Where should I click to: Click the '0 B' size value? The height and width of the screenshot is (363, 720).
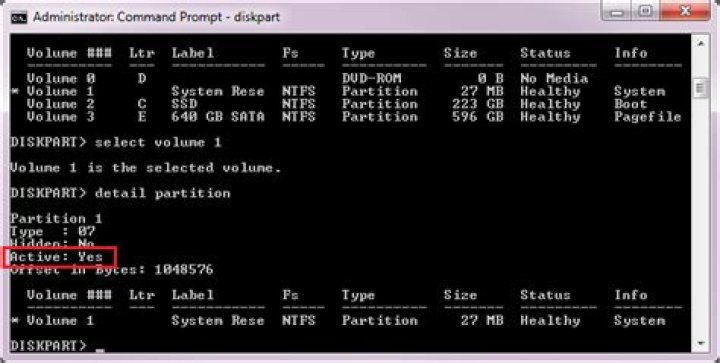[x=490, y=78]
